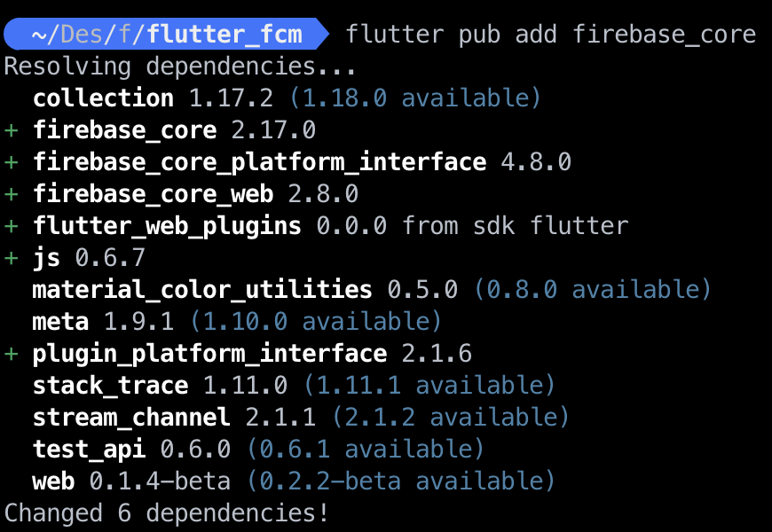The image size is (772, 532).
Task: Click the 'web' package name
Action: tap(53, 481)
